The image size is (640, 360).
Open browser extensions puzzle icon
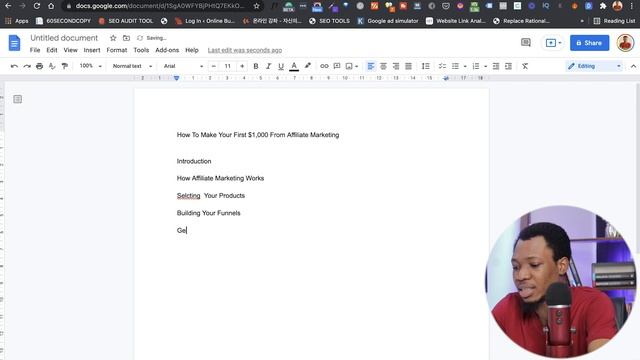point(603,6)
